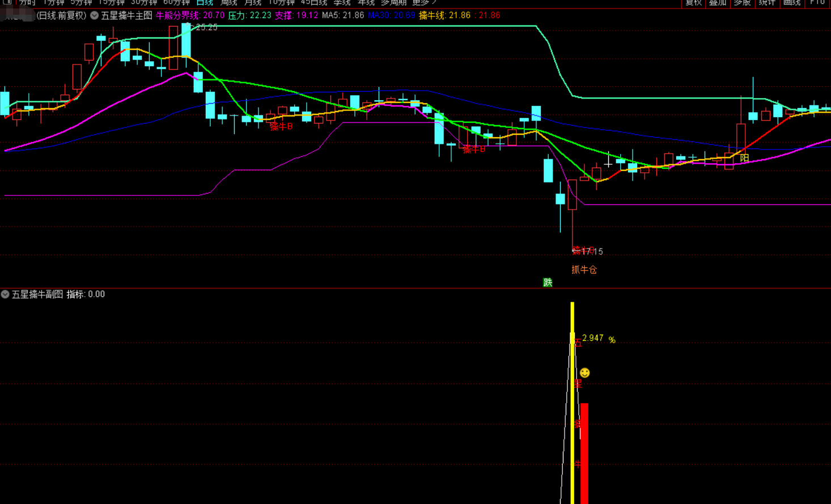Screen dimensions: 831x504
Task: Switch to the 月线 period tab
Action: pos(253,3)
